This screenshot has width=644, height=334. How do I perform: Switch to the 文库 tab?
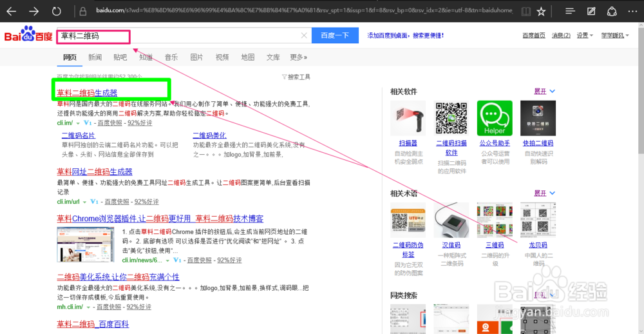click(273, 57)
